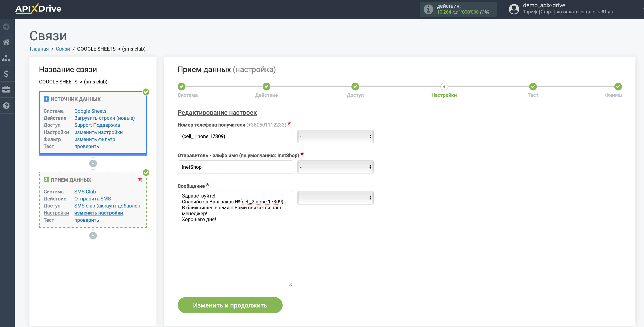
Task: Go to Финиш step
Action: pyautogui.click(x=618, y=87)
